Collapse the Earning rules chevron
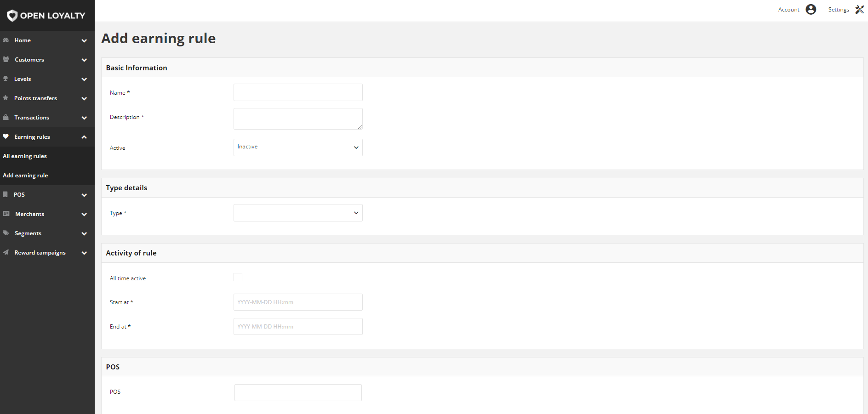The width and height of the screenshot is (868, 414). (x=84, y=137)
